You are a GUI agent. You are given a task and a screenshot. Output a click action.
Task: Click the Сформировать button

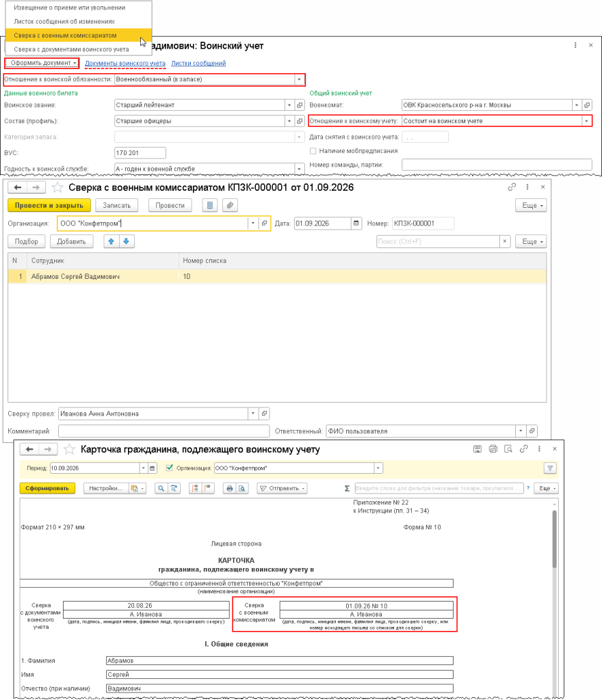47,488
